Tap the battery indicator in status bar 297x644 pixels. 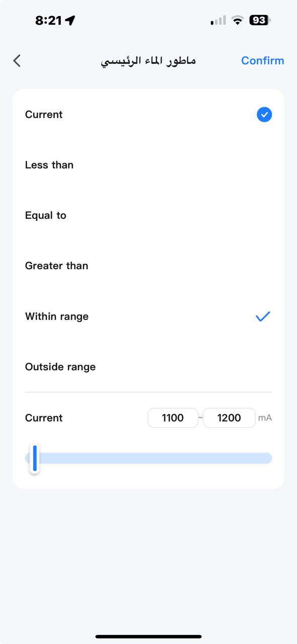point(260,20)
